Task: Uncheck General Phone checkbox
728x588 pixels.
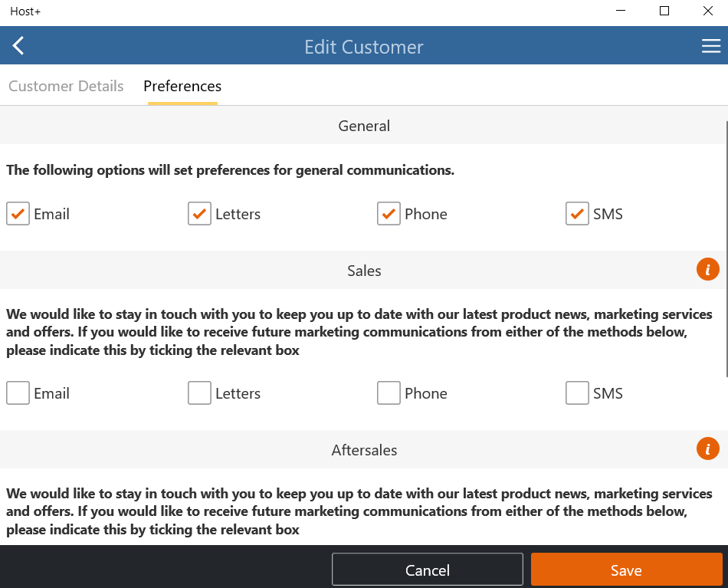Action: pos(389,214)
